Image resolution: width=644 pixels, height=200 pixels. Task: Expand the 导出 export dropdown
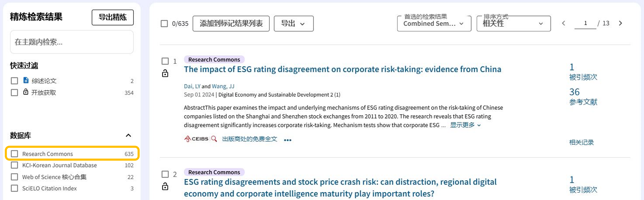(x=293, y=24)
